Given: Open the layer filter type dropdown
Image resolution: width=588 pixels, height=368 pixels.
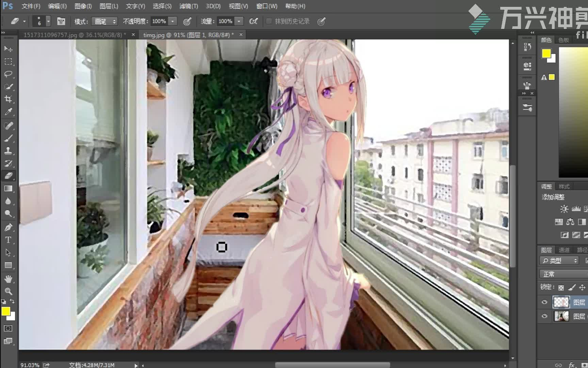Looking at the screenshot, I should click(559, 261).
